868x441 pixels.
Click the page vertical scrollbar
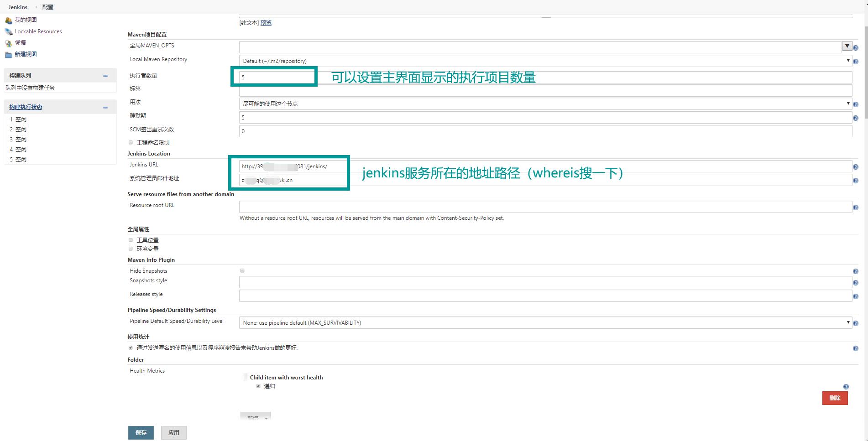tap(865, 73)
